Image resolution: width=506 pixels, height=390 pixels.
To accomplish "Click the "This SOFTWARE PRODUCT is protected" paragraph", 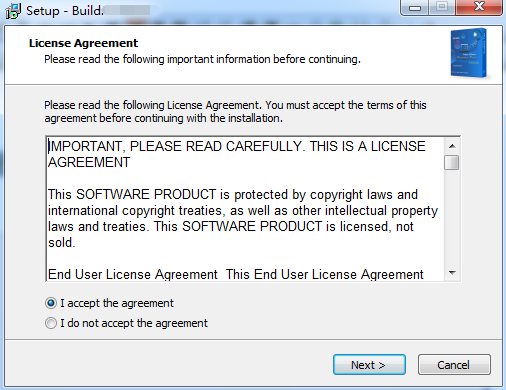I will coord(243,218).
